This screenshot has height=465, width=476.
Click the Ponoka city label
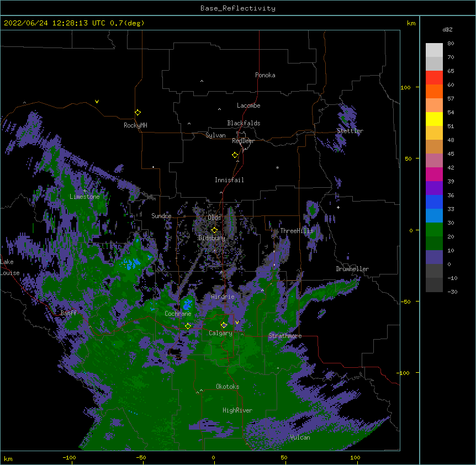tap(265, 75)
